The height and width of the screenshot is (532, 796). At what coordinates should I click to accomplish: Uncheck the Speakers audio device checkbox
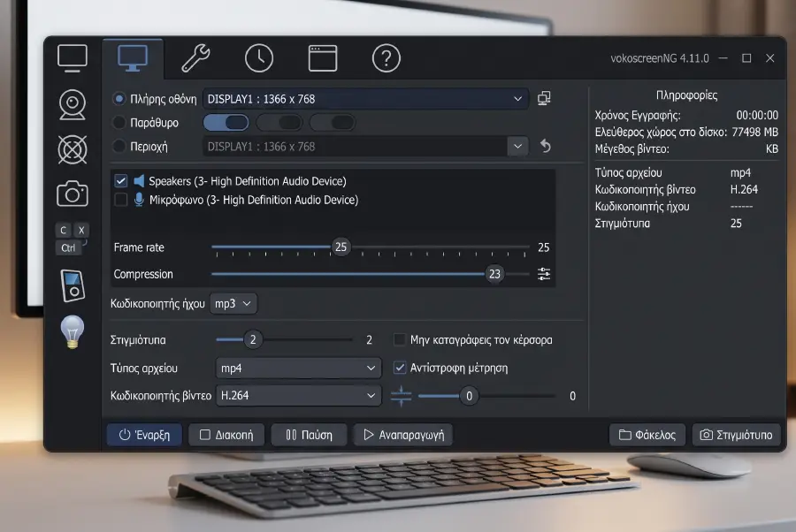(121, 181)
